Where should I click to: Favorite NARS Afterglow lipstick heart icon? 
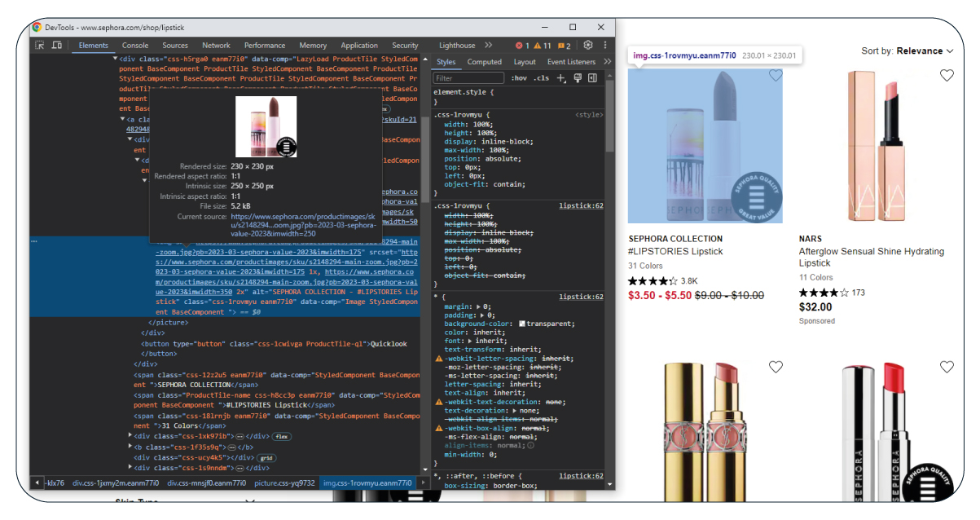(x=947, y=76)
